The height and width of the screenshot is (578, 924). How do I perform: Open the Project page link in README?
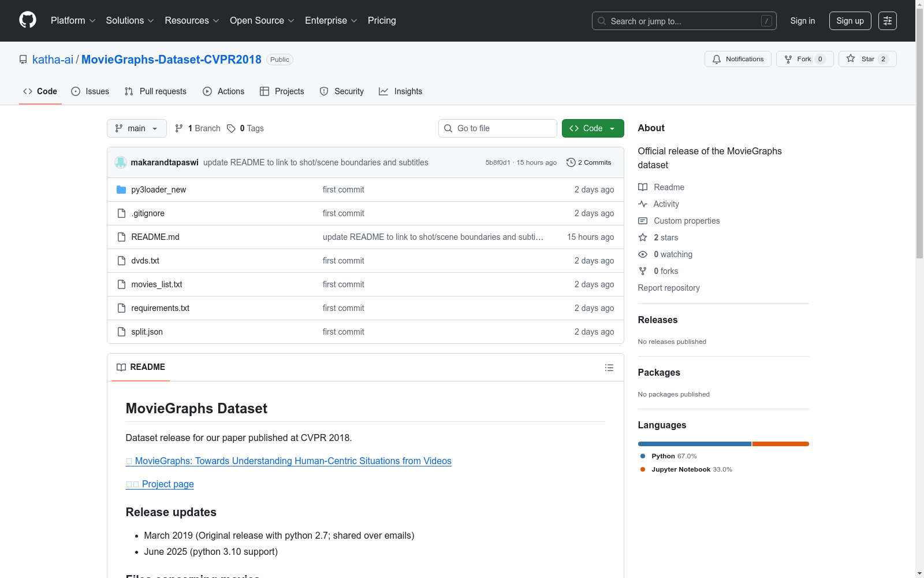pos(160,484)
